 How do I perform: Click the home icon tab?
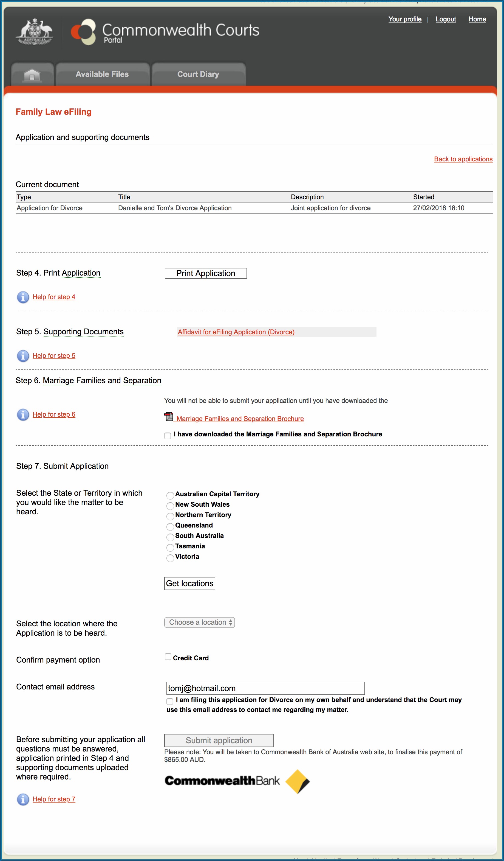tap(32, 74)
